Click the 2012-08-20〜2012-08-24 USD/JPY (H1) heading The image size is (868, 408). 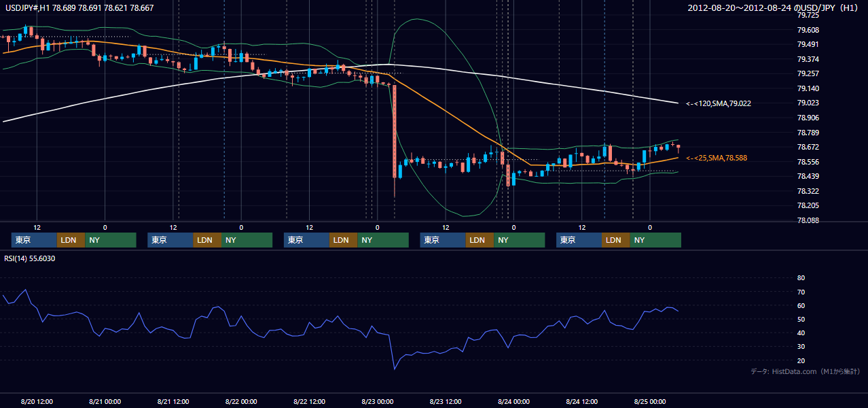(x=772, y=7)
